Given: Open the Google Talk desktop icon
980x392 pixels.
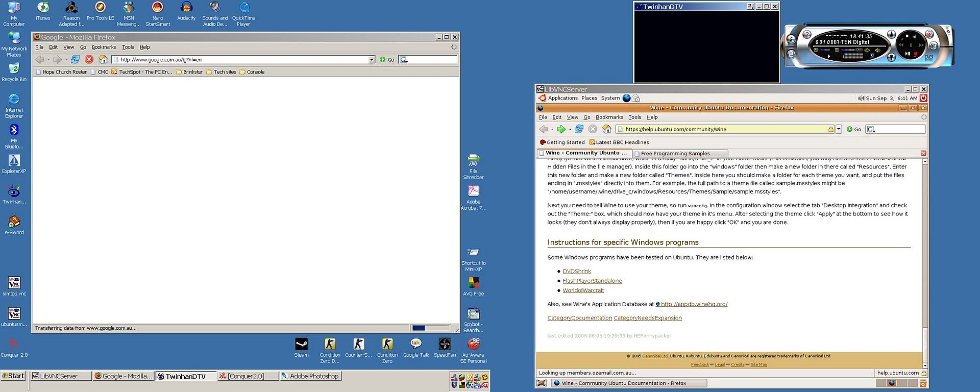Looking at the screenshot, I should tap(416, 348).
